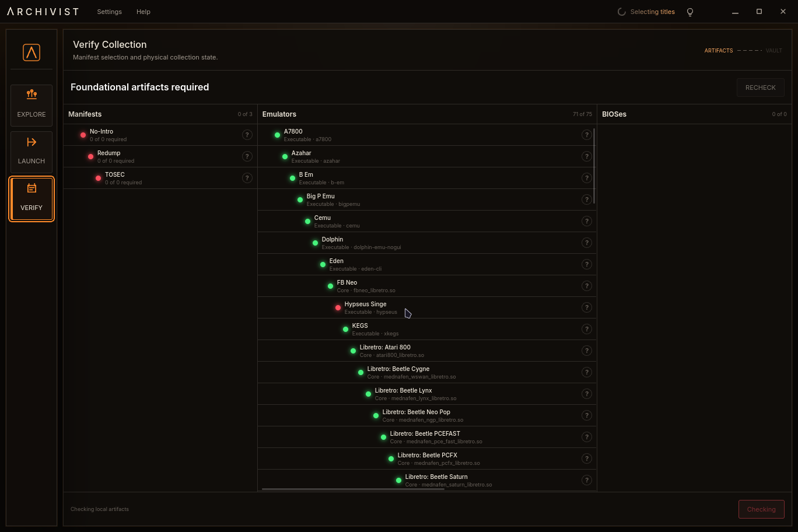Click the lightbulb hint icon

click(690, 12)
